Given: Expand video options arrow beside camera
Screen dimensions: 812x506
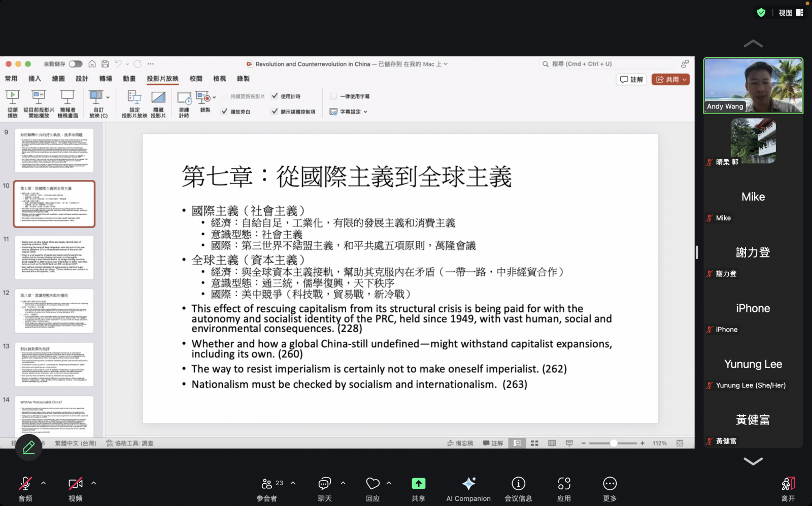Looking at the screenshot, I should click(x=94, y=483).
